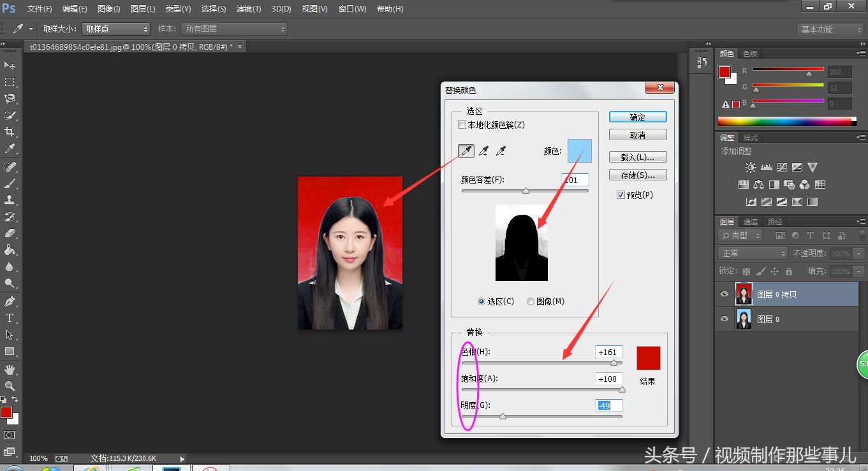The image size is (868, 471).
Task: Select the Zoom tool
Action: [x=9, y=385]
